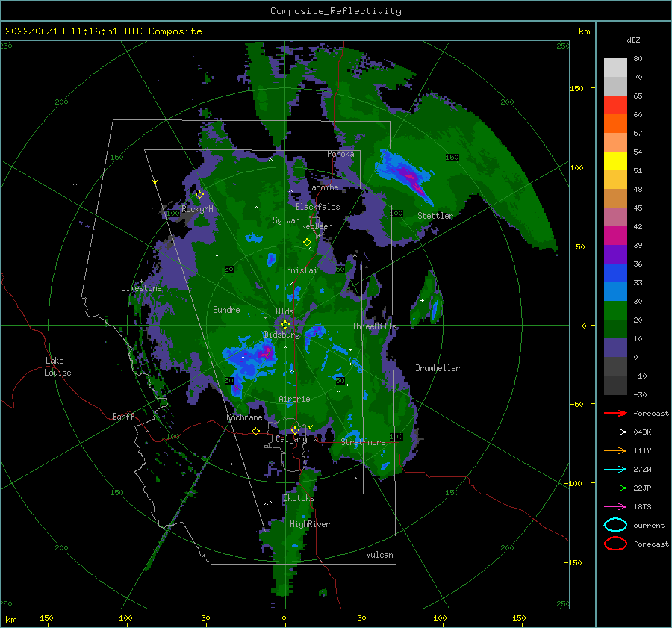This screenshot has height=628, width=672.
Task: Click the Strathmore city label
Action: tap(363, 442)
